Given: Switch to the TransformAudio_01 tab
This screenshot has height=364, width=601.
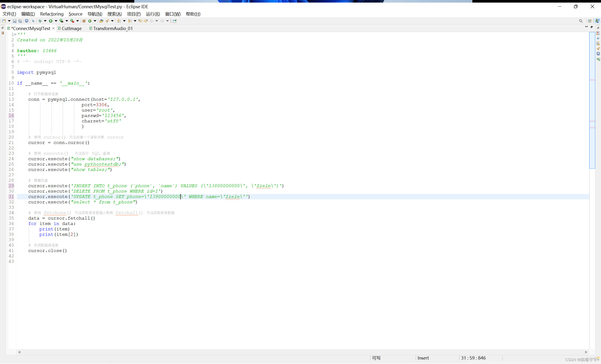Looking at the screenshot, I should 113,29.
